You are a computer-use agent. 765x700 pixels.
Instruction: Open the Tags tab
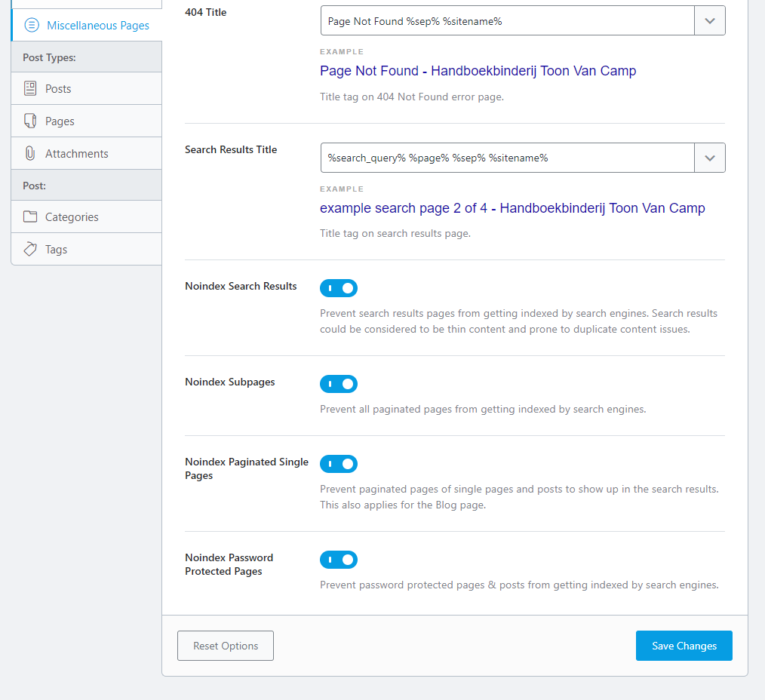pyautogui.click(x=86, y=249)
